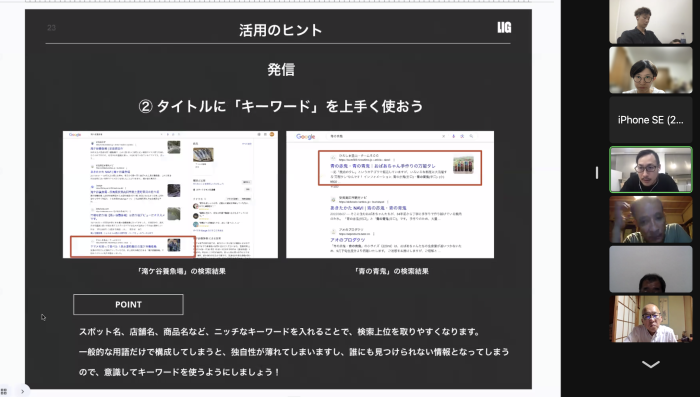The image size is (700, 397).
Task: Click the LIG logo on the slide
Action: (x=504, y=28)
